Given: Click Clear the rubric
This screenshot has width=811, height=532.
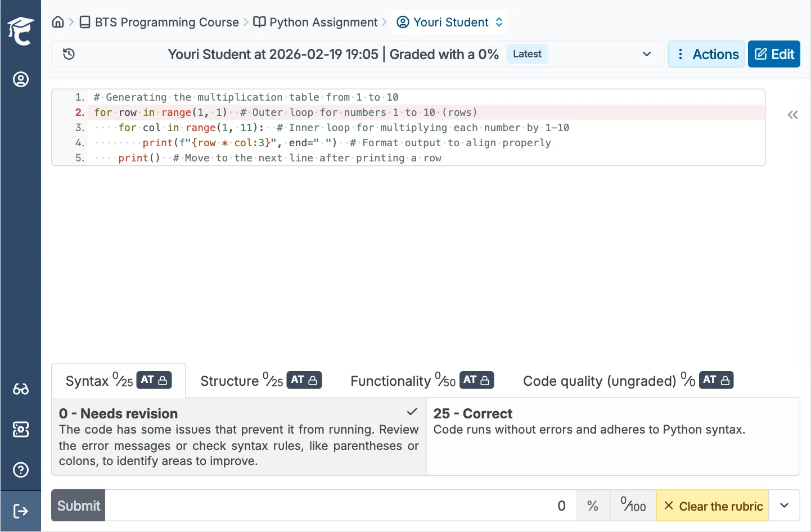Looking at the screenshot, I should (712, 506).
